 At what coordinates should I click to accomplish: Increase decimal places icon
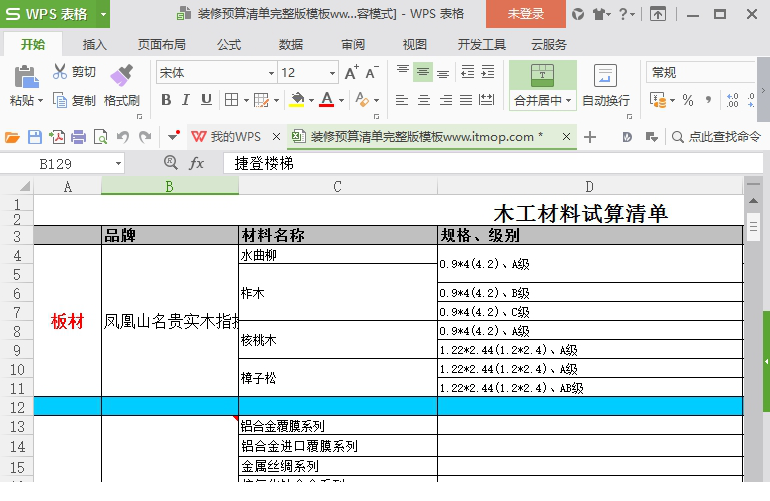(x=732, y=100)
